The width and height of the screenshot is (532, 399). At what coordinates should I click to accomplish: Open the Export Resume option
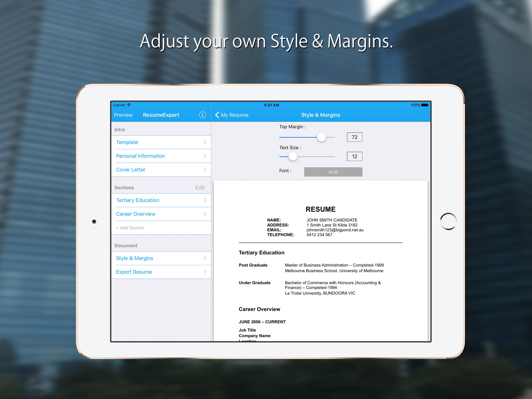pyautogui.click(x=134, y=272)
